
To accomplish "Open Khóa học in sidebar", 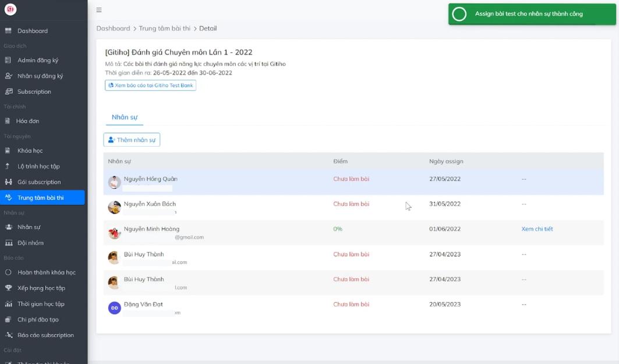I will (30, 151).
